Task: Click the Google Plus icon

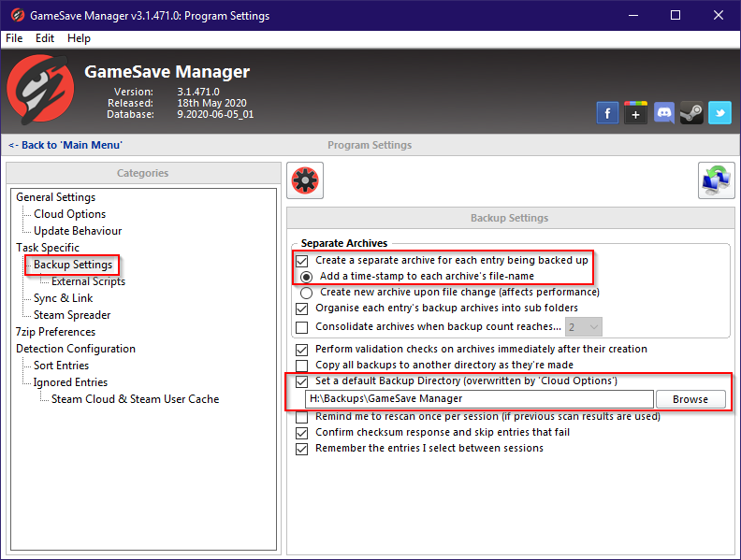Action: (635, 113)
